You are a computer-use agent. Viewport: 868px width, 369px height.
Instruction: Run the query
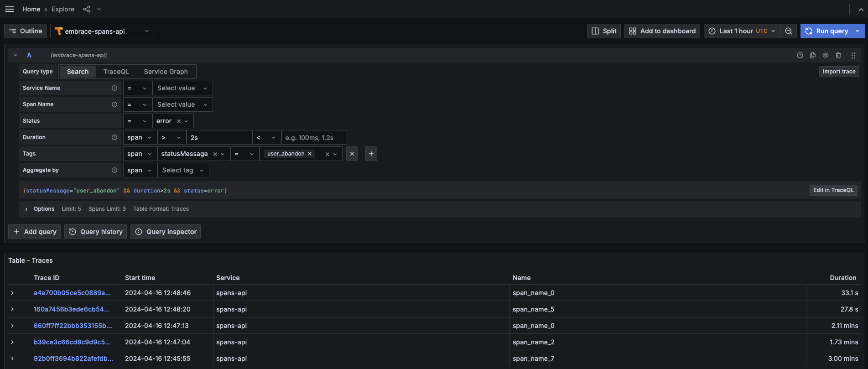[826, 31]
